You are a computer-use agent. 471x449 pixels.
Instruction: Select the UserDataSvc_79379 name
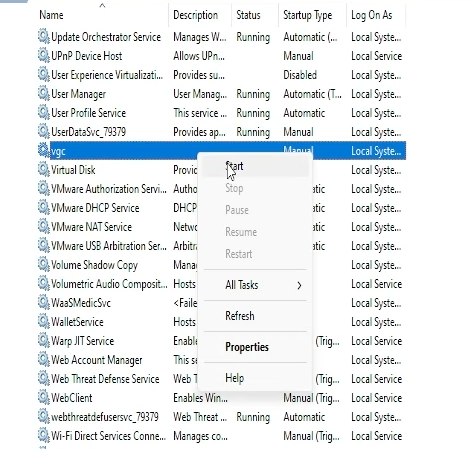(x=88, y=132)
